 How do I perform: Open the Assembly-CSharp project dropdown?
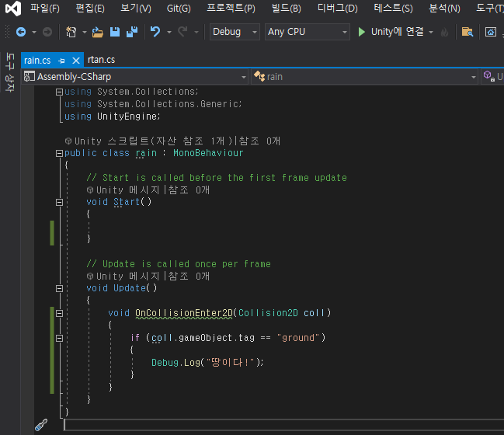coord(135,77)
